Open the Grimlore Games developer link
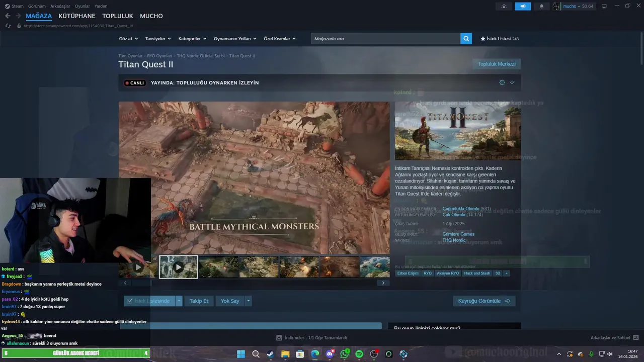644x362 pixels. tap(458, 234)
